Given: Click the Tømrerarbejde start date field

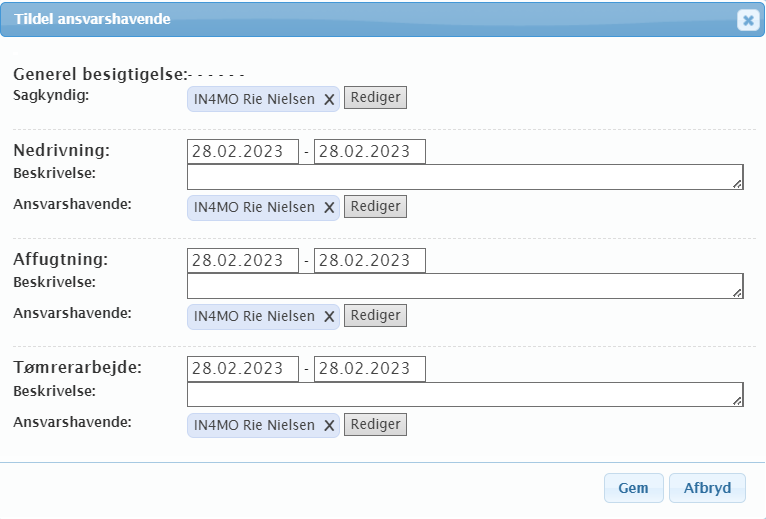Looking at the screenshot, I should (x=243, y=369).
